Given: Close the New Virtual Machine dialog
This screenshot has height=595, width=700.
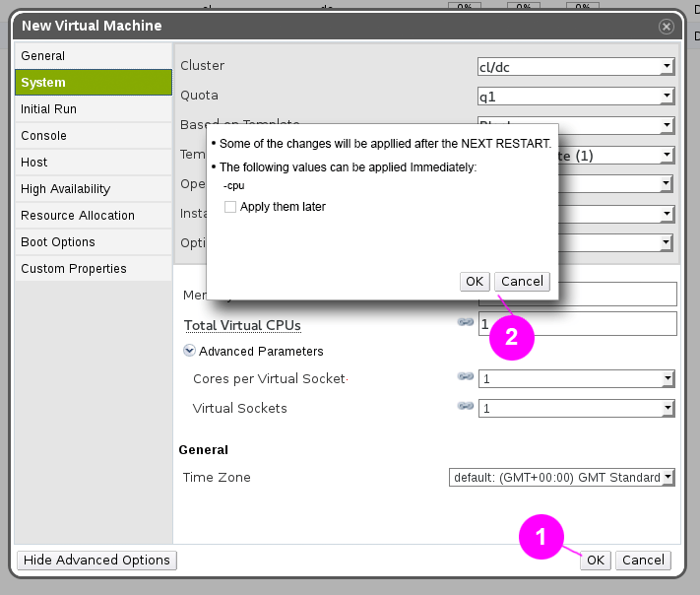Looking at the screenshot, I should [x=667, y=26].
